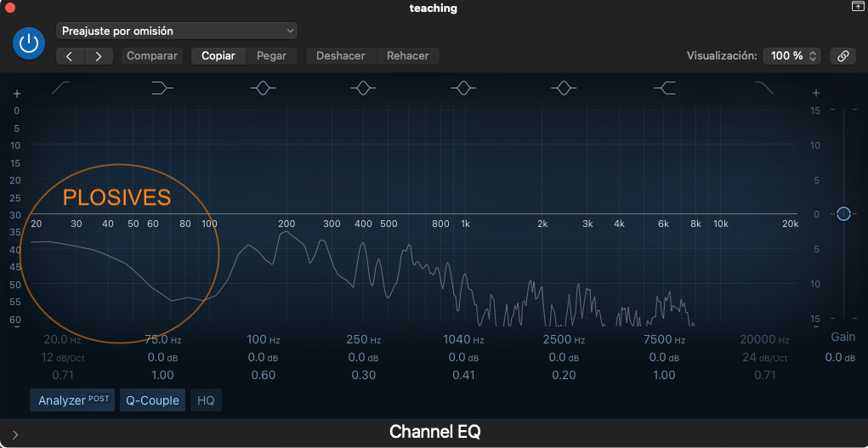The image size is (868, 448).
Task: Open the Visualización 100 % size dropdown
Action: [791, 56]
